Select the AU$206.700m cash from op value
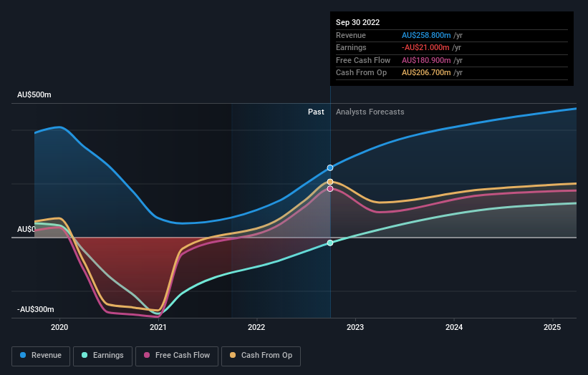 click(426, 73)
